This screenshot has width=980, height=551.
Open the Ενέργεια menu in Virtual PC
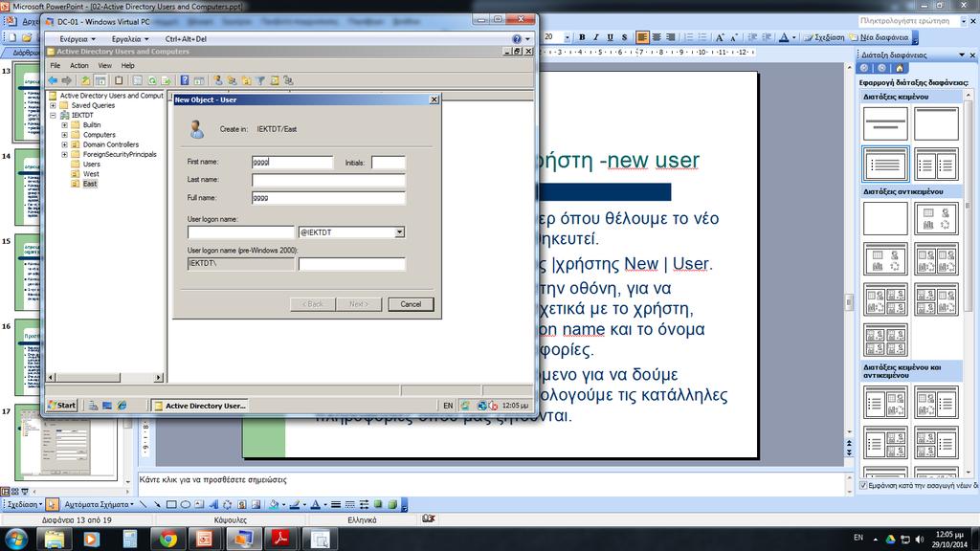point(77,38)
